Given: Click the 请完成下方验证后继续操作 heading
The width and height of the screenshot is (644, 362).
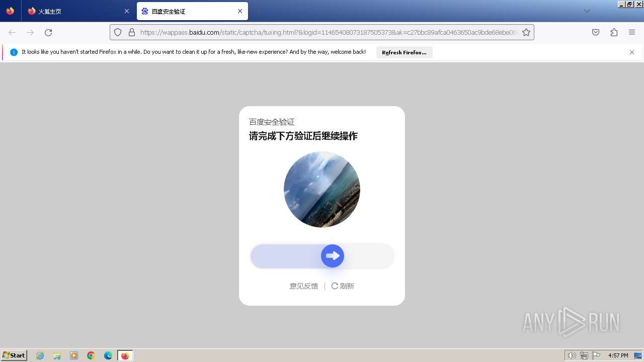Looking at the screenshot, I should pyautogui.click(x=303, y=136).
